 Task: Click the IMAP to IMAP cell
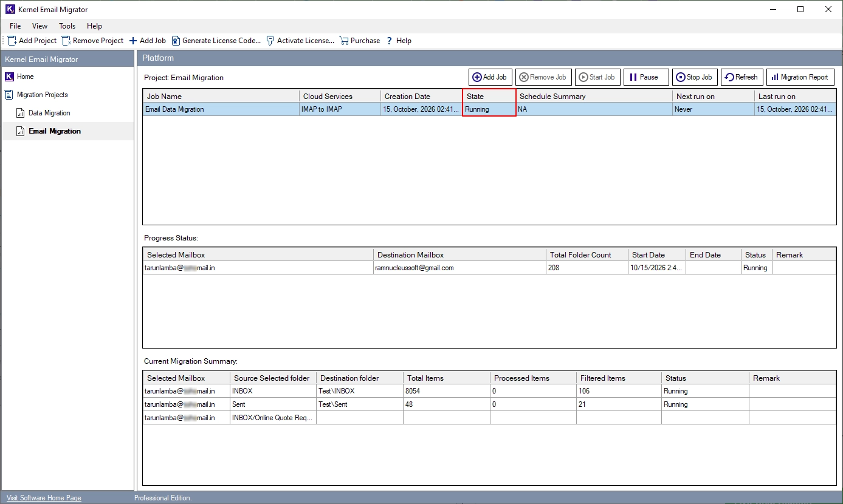click(x=340, y=109)
